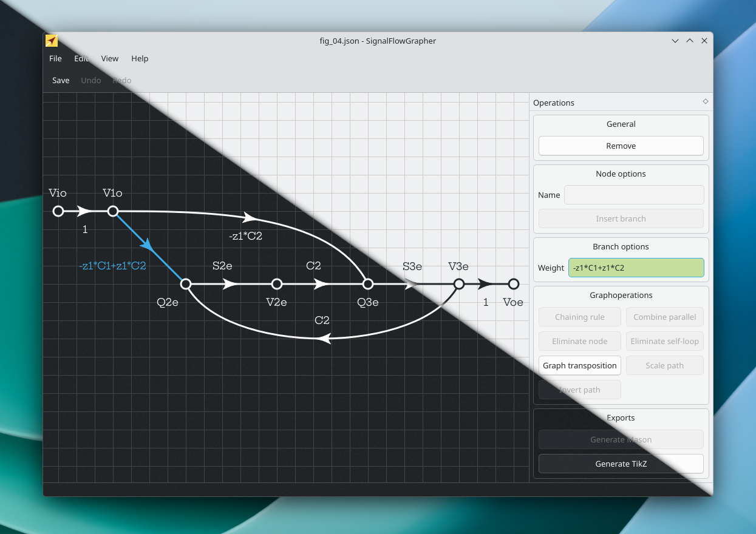Click the S3e branch label
Screen dimensions: 756x534
(412, 266)
